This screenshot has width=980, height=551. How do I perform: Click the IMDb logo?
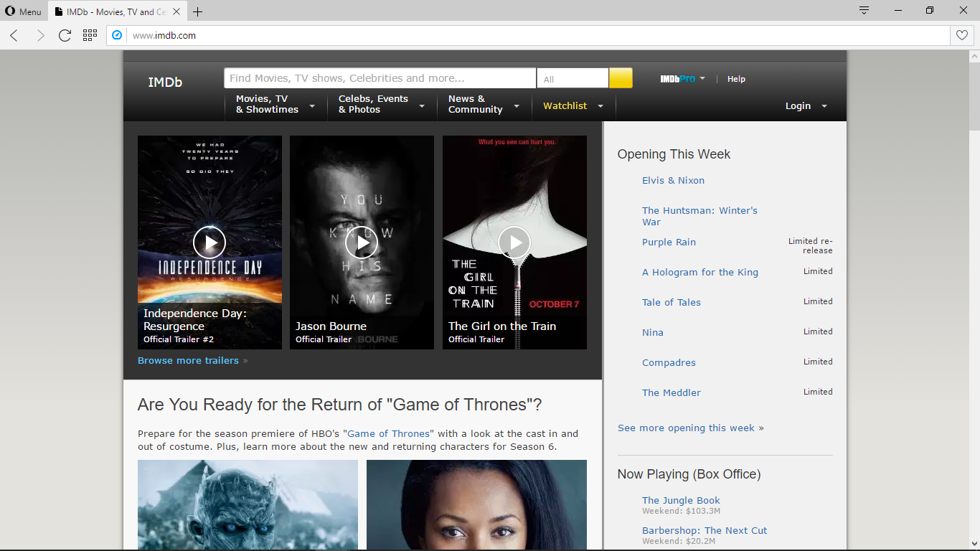(165, 83)
